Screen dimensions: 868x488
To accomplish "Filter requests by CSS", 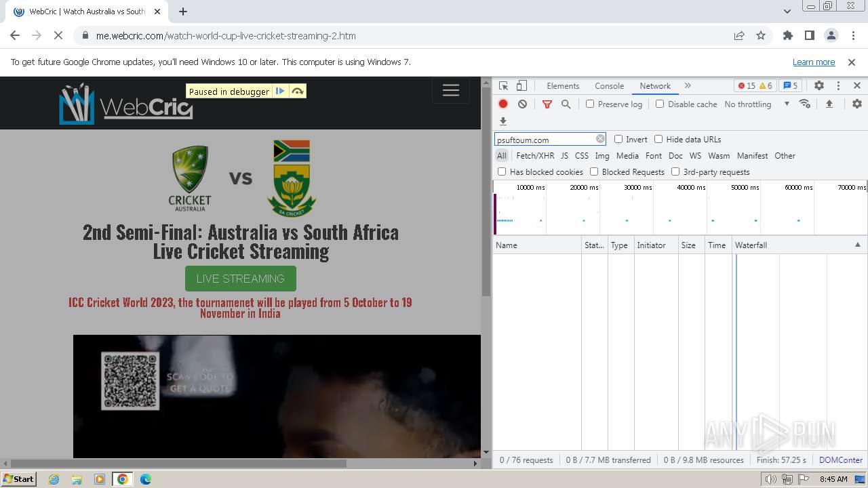I will click(x=582, y=156).
